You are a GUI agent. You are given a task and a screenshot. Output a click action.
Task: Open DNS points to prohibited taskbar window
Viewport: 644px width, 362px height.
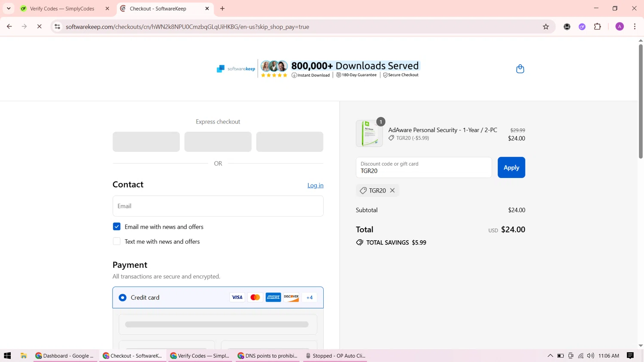coord(267,356)
